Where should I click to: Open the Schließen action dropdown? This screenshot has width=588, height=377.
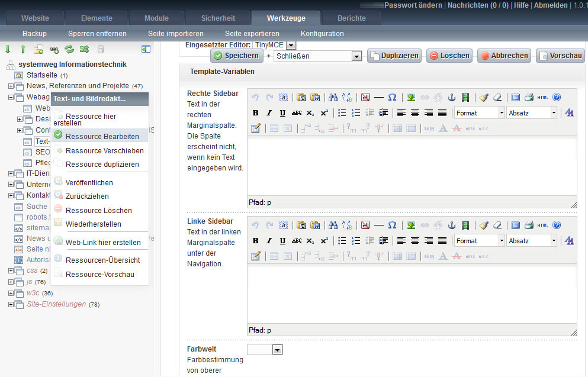pos(356,56)
